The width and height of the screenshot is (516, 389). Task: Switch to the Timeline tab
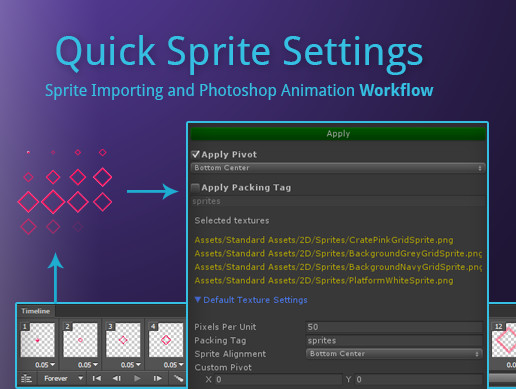pos(36,311)
